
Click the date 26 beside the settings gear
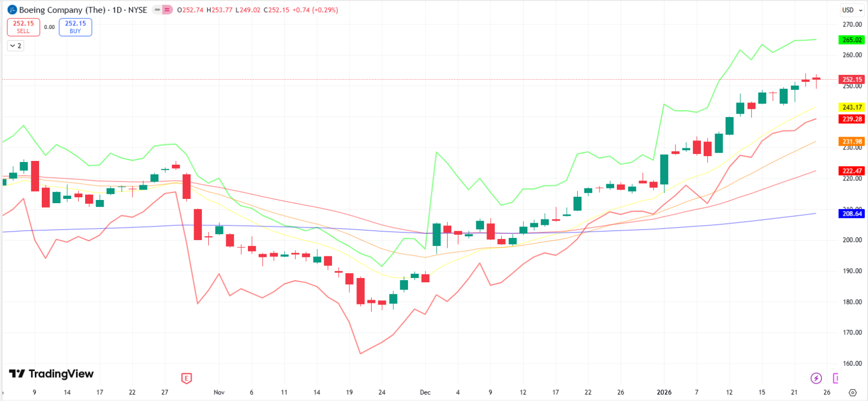pyautogui.click(x=827, y=392)
